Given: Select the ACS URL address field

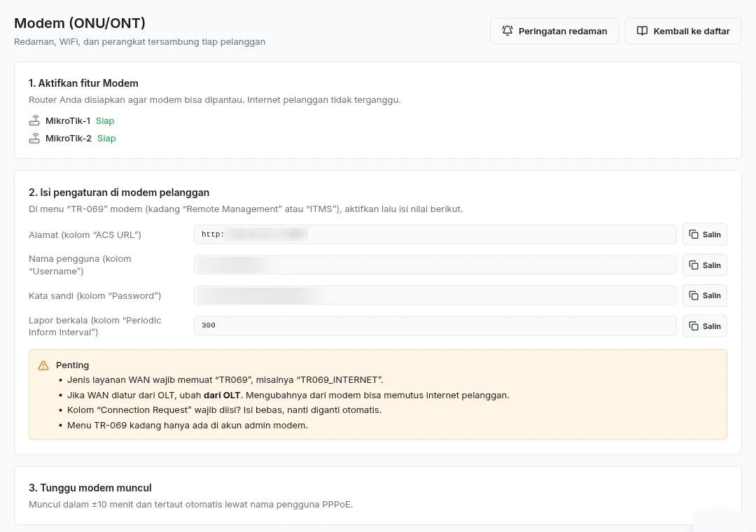Looking at the screenshot, I should pos(435,234).
